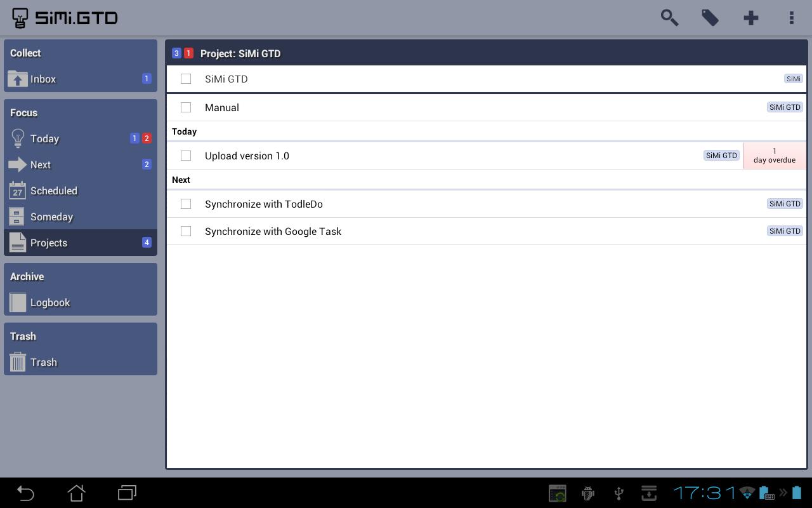Open the tags icon in top bar
Screen dimensions: 812x508
(x=710, y=17)
